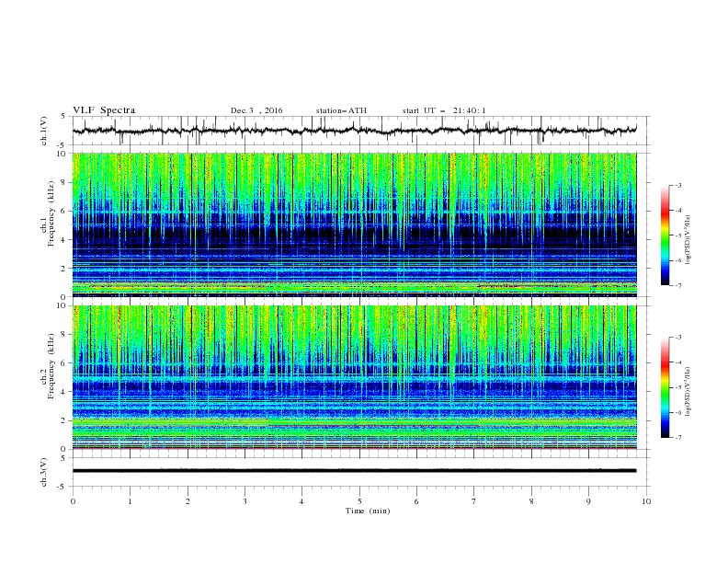Click the ch.2 "Frequency (kHz)" axis label
728x563 pixels.
click(51, 365)
